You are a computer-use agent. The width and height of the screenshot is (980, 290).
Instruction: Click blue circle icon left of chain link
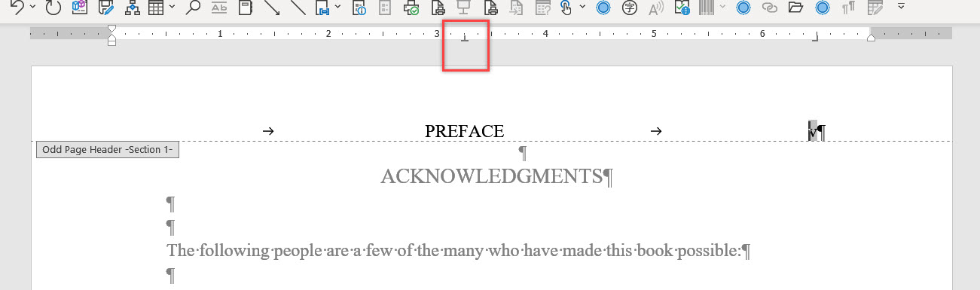743,8
